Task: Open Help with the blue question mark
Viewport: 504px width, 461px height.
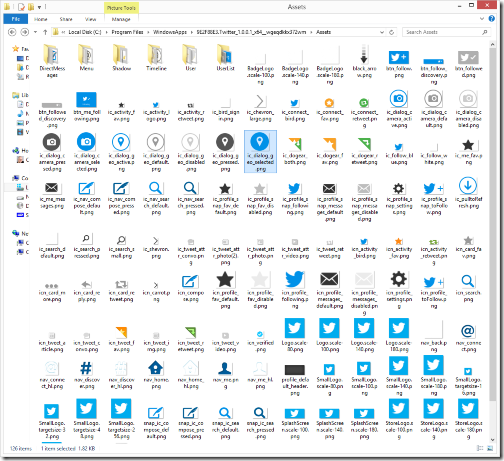Action: (492, 19)
